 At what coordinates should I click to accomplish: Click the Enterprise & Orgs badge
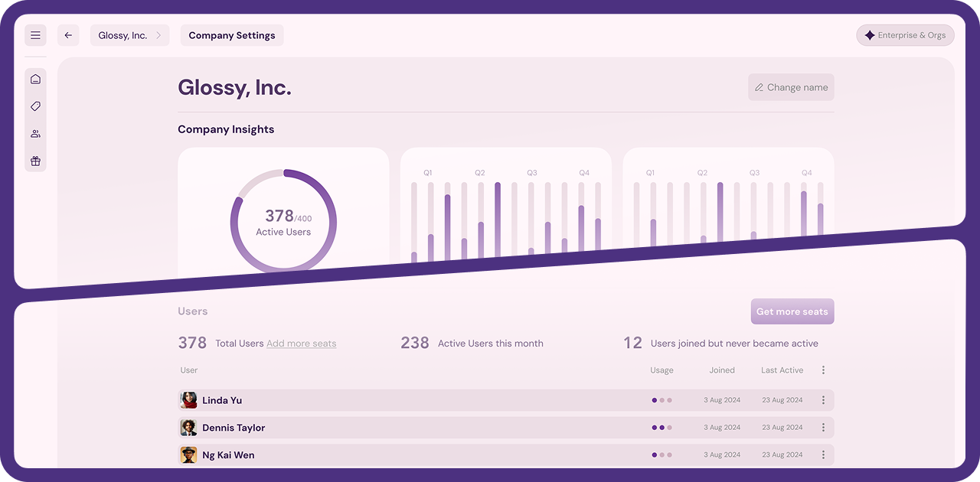[905, 35]
